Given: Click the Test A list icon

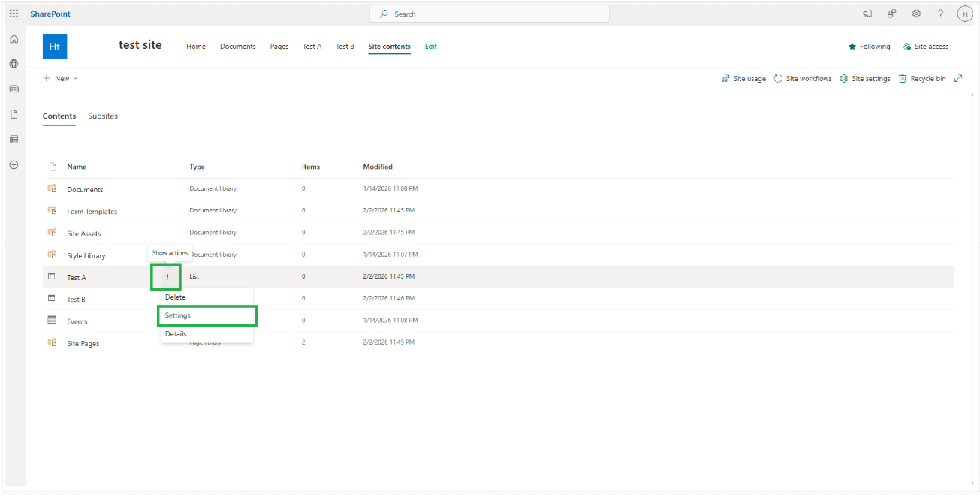Looking at the screenshot, I should click(x=52, y=276).
